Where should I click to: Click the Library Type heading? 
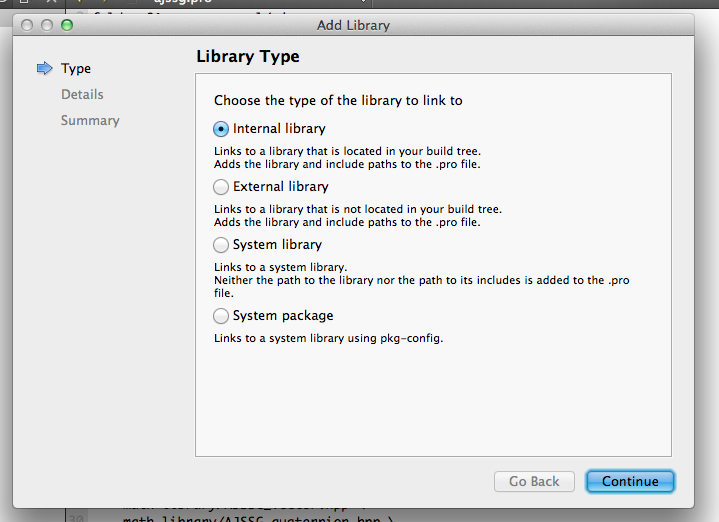(248, 57)
